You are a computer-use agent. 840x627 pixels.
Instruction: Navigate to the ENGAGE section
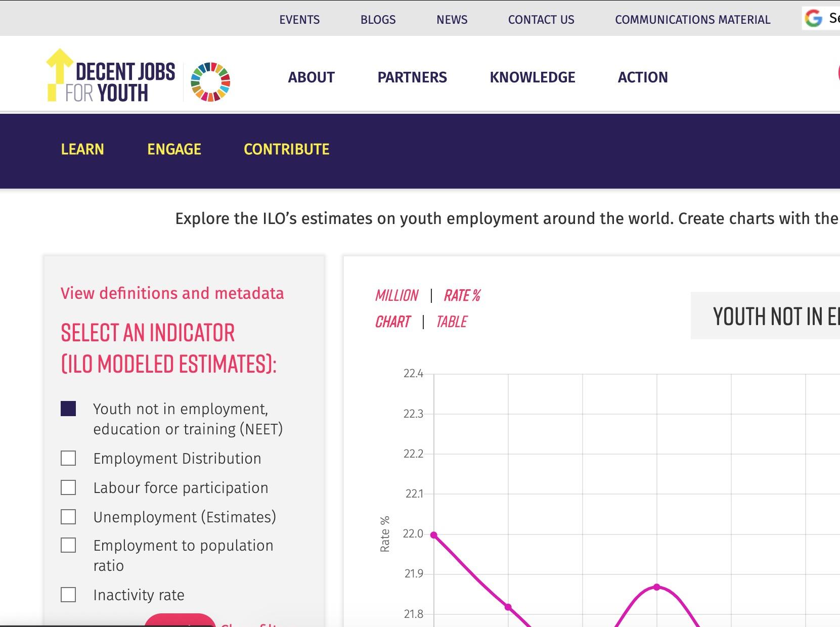(174, 150)
